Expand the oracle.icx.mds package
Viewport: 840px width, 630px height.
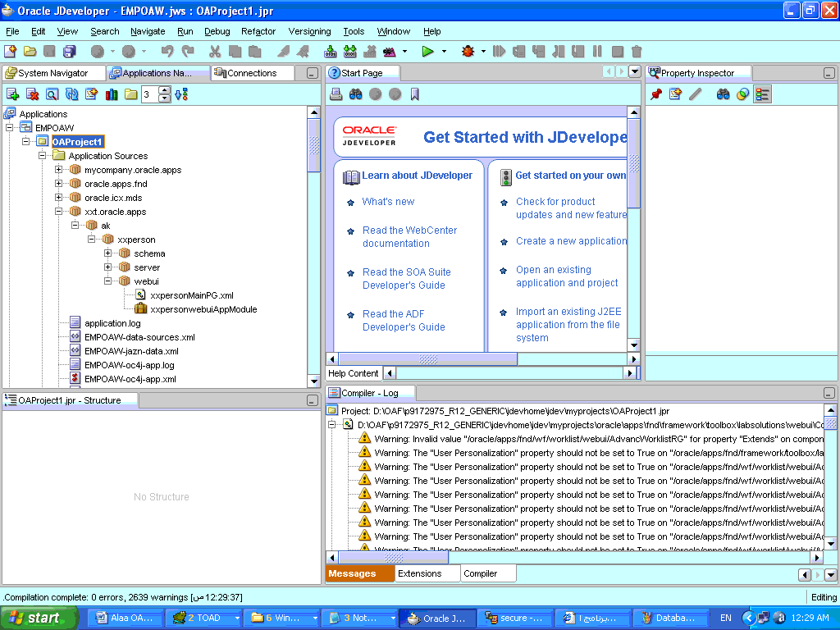click(58, 197)
